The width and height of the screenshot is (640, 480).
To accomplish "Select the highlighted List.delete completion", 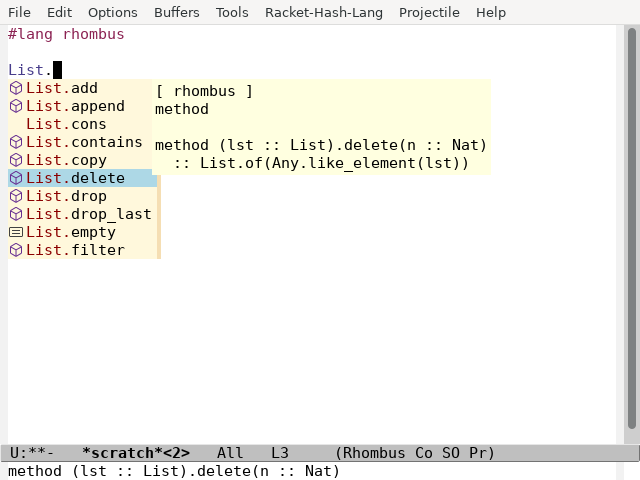I will (82, 178).
